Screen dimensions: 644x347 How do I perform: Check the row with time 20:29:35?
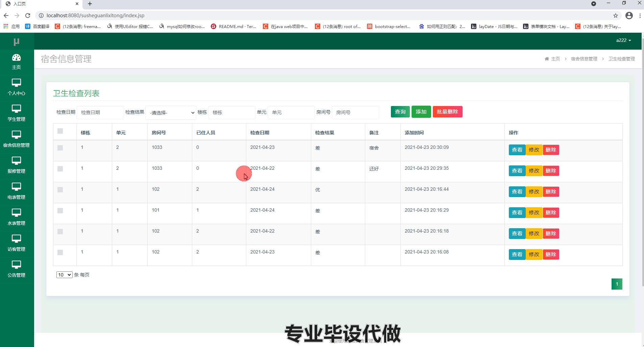coord(60,169)
